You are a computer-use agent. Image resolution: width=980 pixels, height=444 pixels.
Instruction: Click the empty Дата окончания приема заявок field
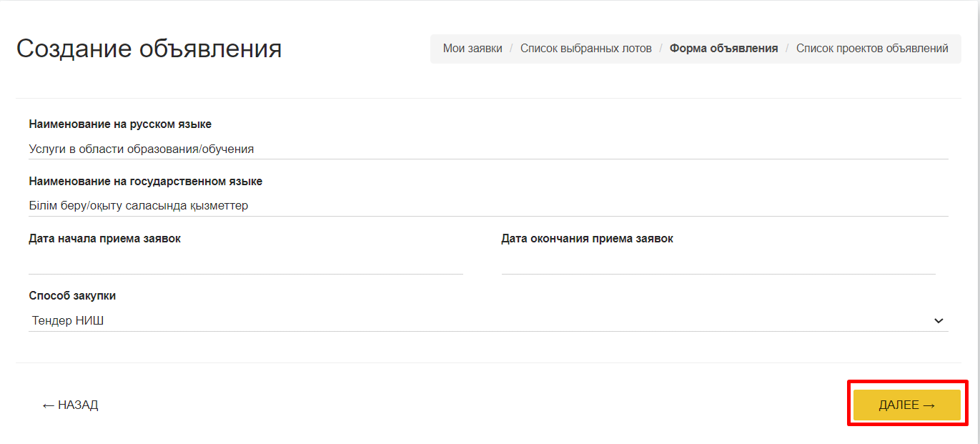(x=718, y=264)
